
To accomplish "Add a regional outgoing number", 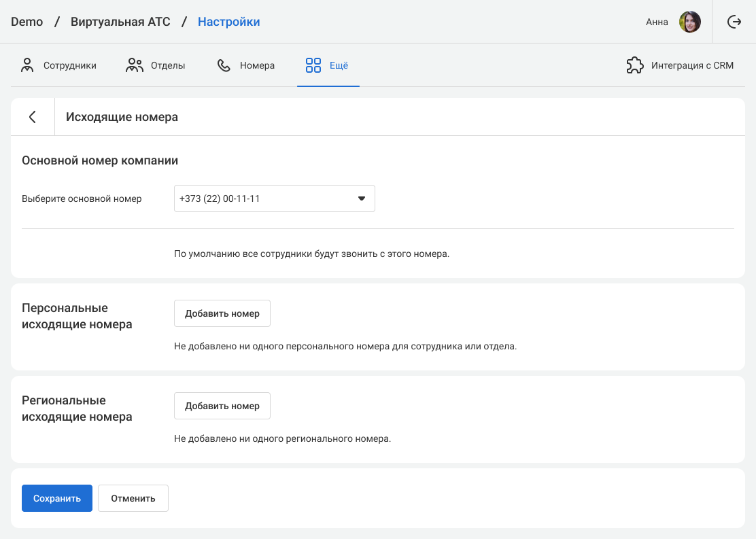I will click(x=222, y=406).
